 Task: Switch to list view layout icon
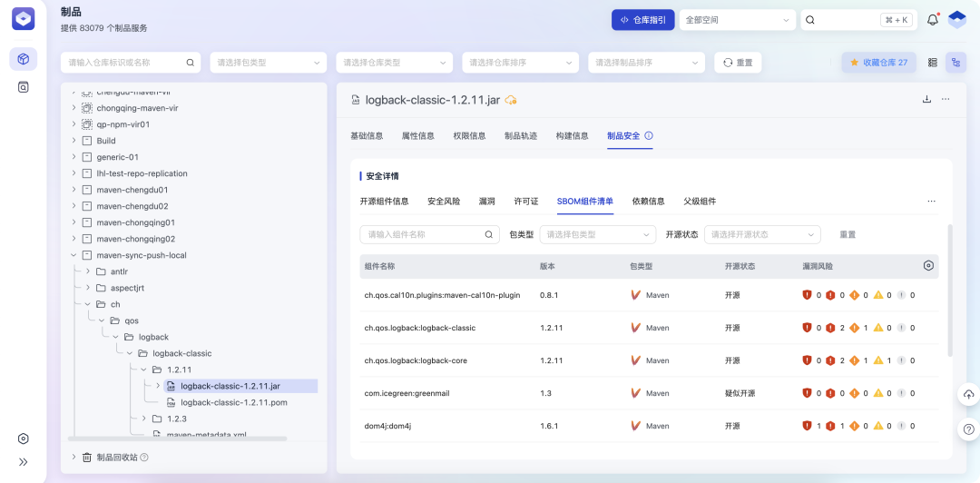[x=933, y=63]
